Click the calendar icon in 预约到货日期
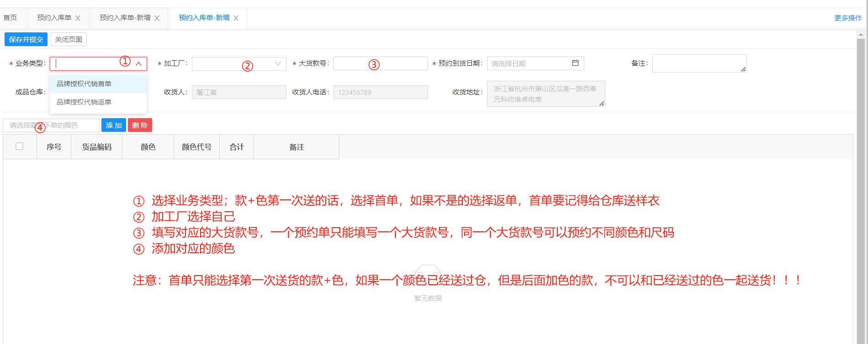This screenshot has height=344, width=868. pyautogui.click(x=575, y=63)
